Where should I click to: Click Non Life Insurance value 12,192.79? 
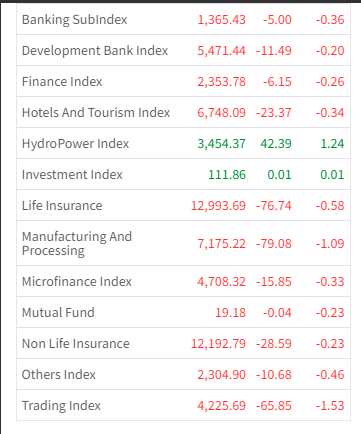pos(218,344)
